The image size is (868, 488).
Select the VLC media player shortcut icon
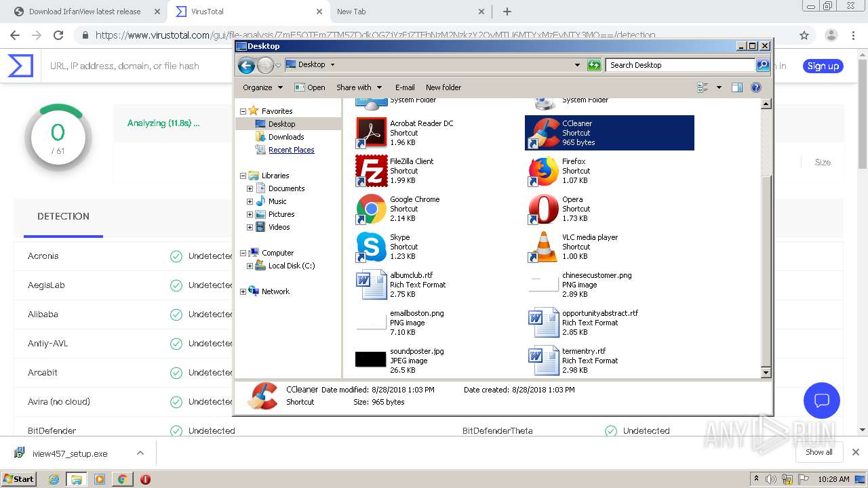pos(544,247)
